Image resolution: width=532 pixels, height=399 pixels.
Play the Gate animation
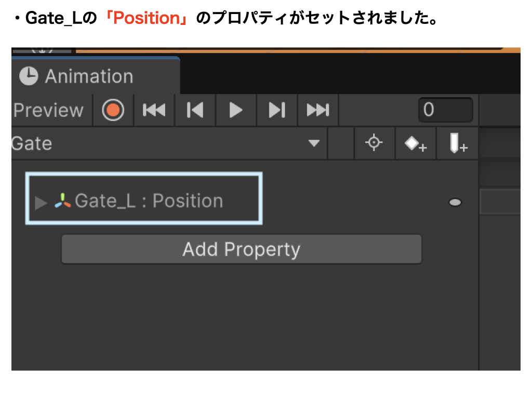pyautogui.click(x=235, y=110)
